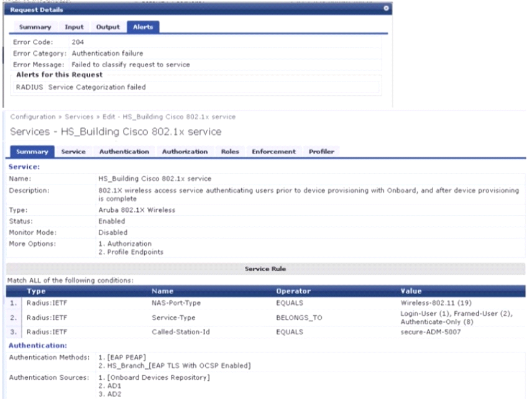Click the Services breadcrumb link
Viewport: 532px width, 399px height.
[79, 117]
